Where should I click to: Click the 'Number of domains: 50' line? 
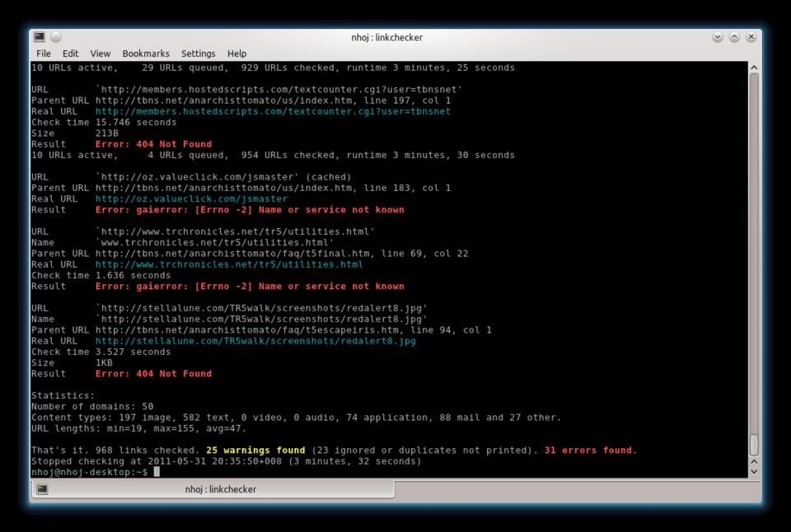point(92,407)
